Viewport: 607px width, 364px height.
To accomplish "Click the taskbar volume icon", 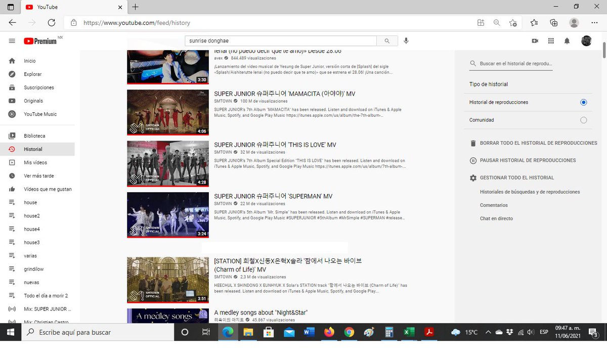I will [x=530, y=332].
